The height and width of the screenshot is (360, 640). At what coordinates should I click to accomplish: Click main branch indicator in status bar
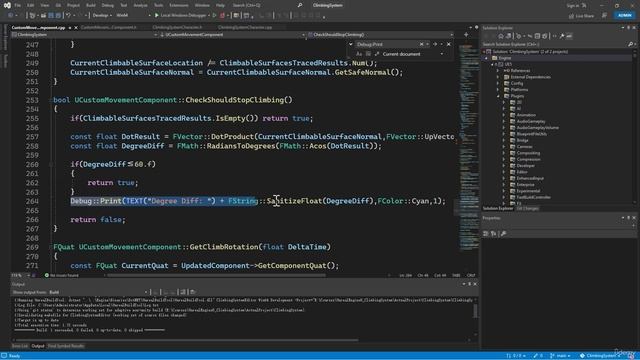click(x=559, y=356)
